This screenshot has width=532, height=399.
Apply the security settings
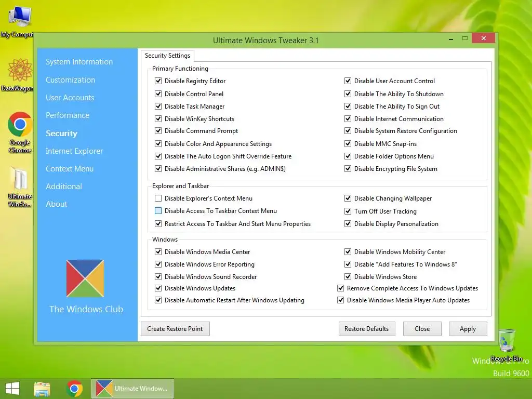pos(468,329)
